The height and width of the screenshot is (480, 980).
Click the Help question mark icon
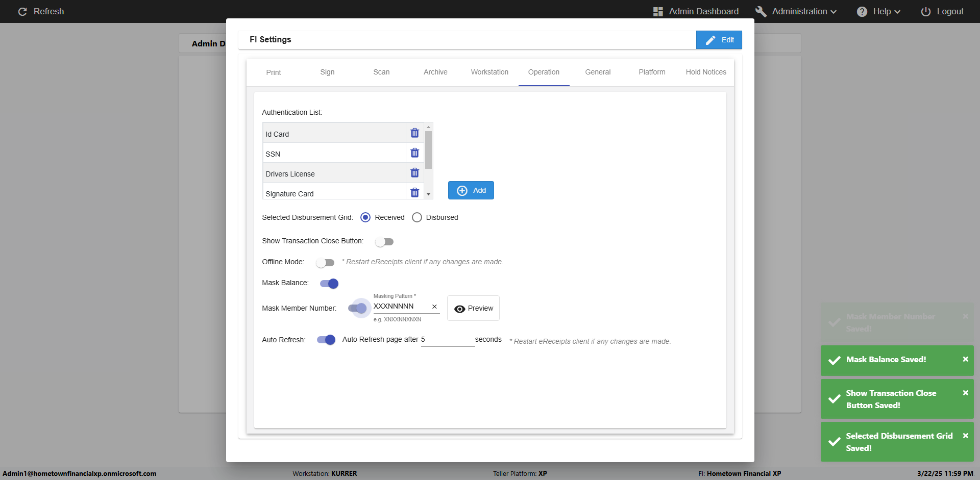click(862, 11)
